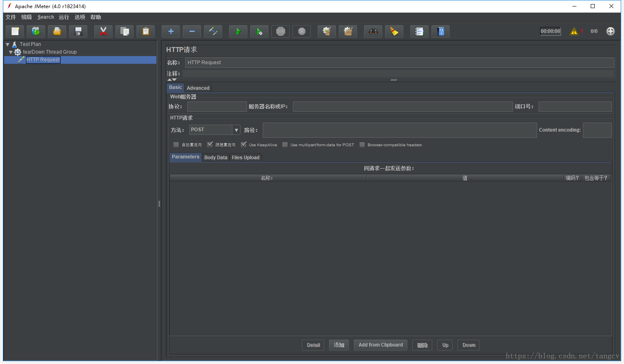The image size is (624, 364).
Task: Click the Test Plan flask icon
Action: (15, 44)
